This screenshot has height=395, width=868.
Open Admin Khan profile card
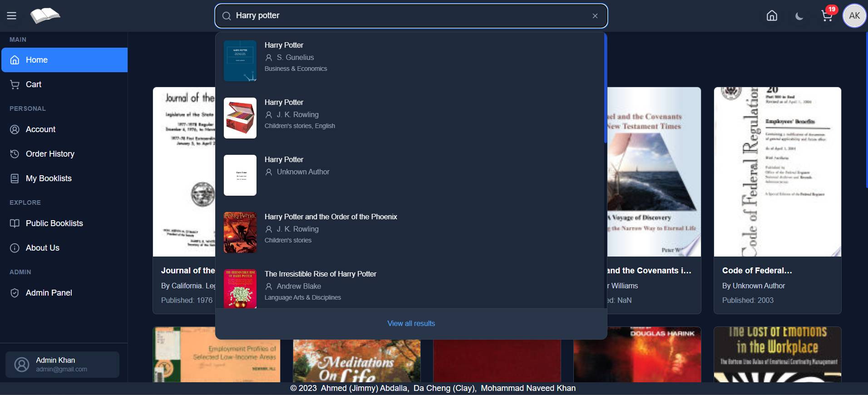[x=62, y=365]
